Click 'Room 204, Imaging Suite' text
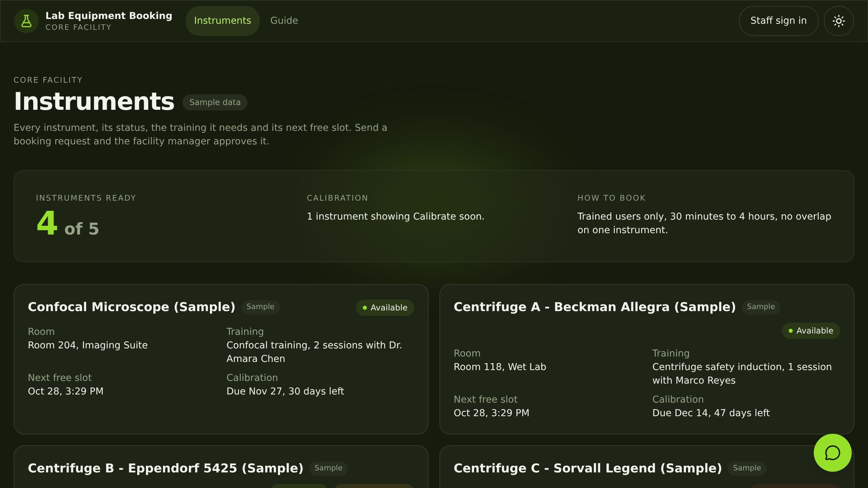This screenshot has width=868, height=488. pyautogui.click(x=88, y=345)
